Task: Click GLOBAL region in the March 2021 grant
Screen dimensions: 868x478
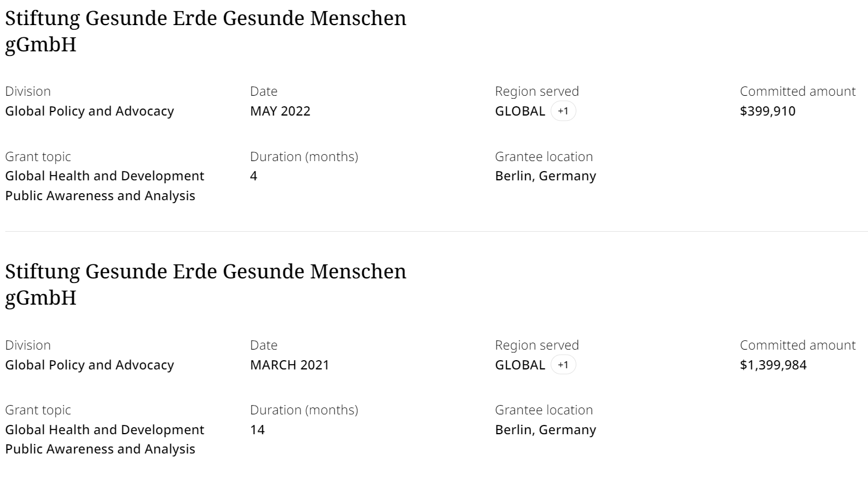Action: coord(520,365)
